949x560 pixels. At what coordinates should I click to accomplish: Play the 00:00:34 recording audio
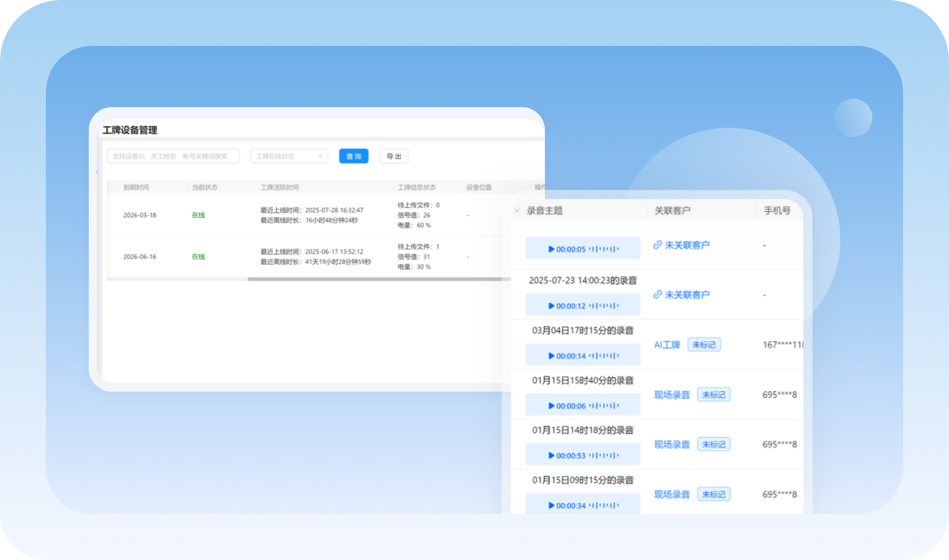click(x=552, y=505)
